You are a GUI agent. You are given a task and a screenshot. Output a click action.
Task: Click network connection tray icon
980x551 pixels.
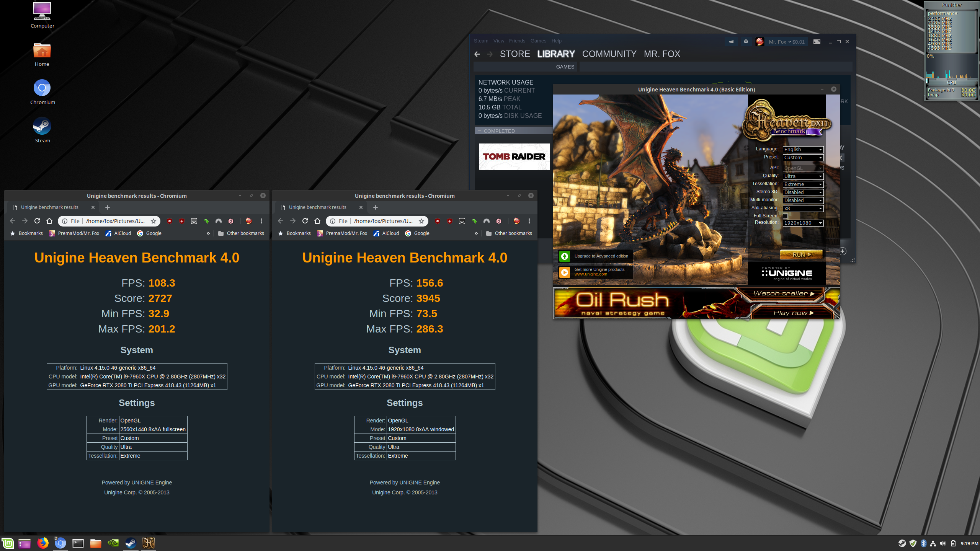click(x=933, y=543)
